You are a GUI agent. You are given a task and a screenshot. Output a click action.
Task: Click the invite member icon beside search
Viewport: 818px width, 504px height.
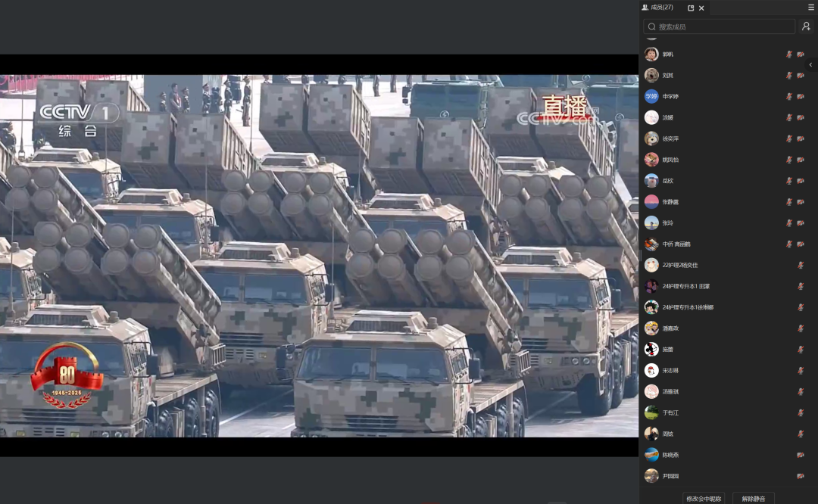(806, 26)
